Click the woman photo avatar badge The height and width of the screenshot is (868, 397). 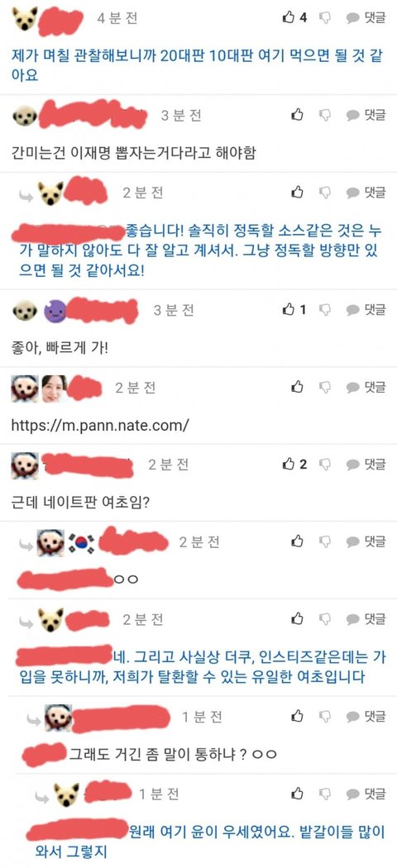(x=55, y=389)
